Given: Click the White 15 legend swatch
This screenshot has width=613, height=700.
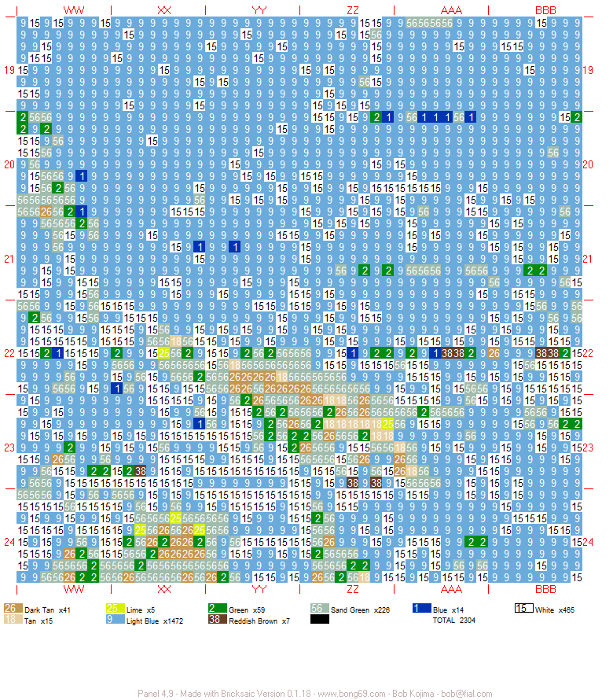Looking at the screenshot, I should [x=523, y=608].
